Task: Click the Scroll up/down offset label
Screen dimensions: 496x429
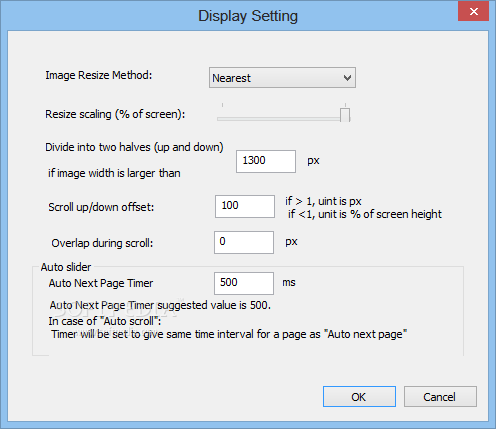Action: [x=101, y=207]
